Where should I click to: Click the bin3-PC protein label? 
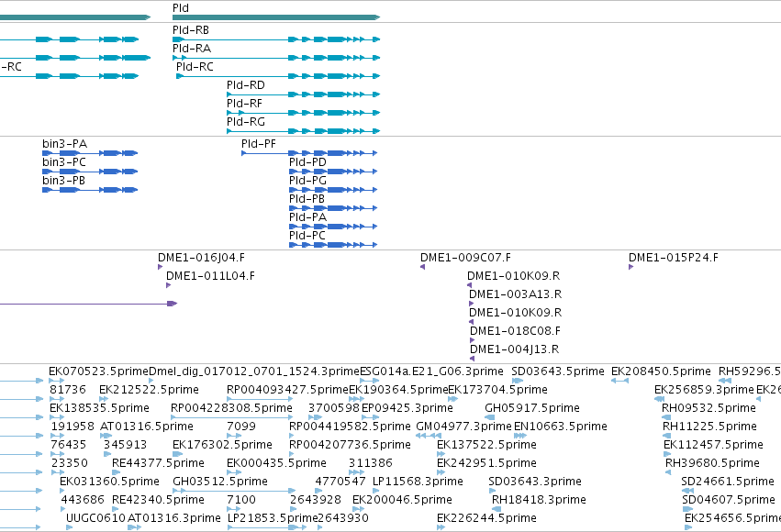[x=64, y=162]
